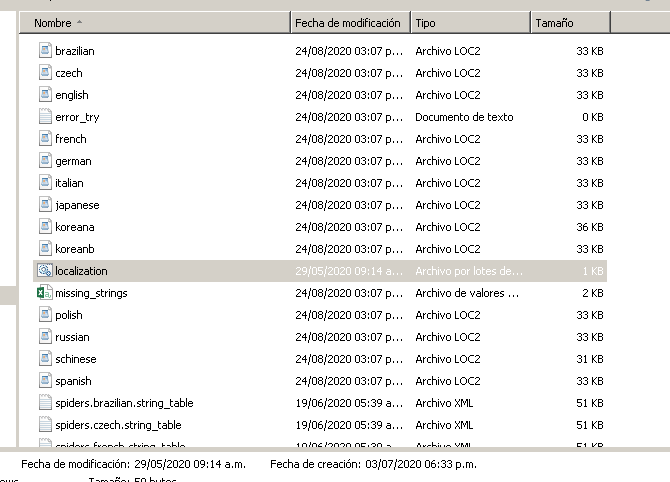670x482 pixels.
Task: Select the spiders.czech.string_table XML icon
Action: tap(45, 425)
